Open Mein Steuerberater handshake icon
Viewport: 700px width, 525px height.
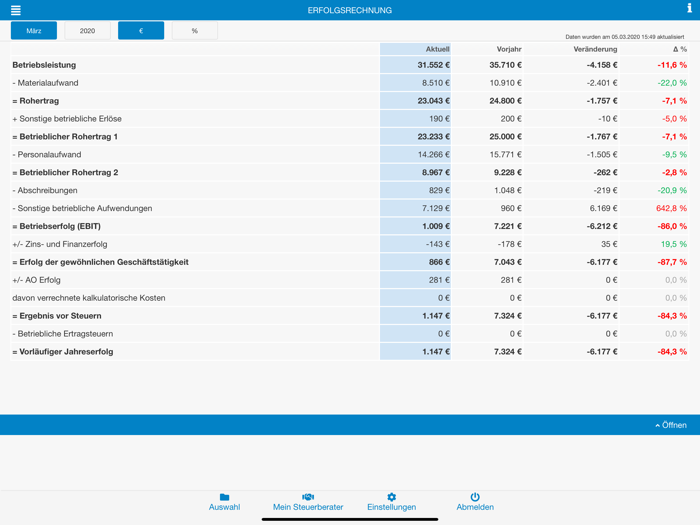tap(308, 497)
